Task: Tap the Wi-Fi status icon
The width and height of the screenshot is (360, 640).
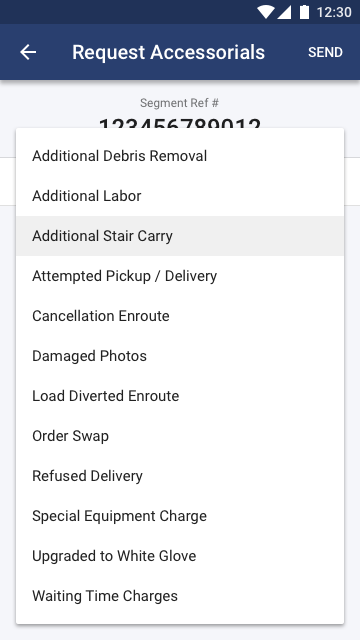Action: pos(266,12)
